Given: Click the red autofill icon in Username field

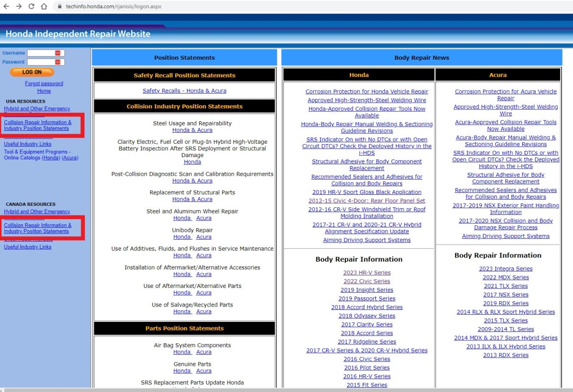Looking at the screenshot, I should 59,53.
